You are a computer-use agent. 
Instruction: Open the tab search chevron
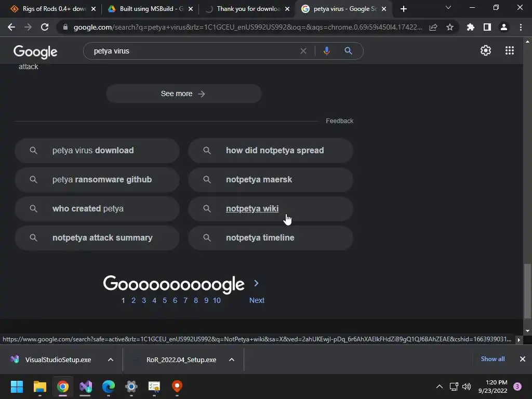click(x=448, y=7)
